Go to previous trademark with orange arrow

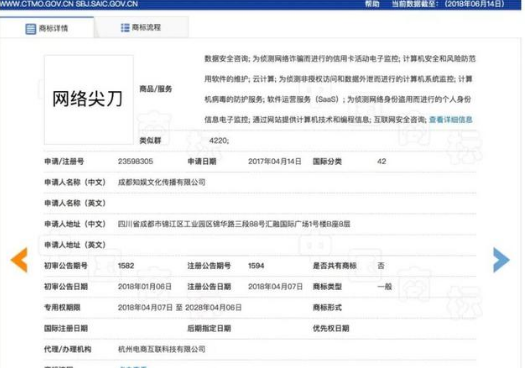coord(19,260)
